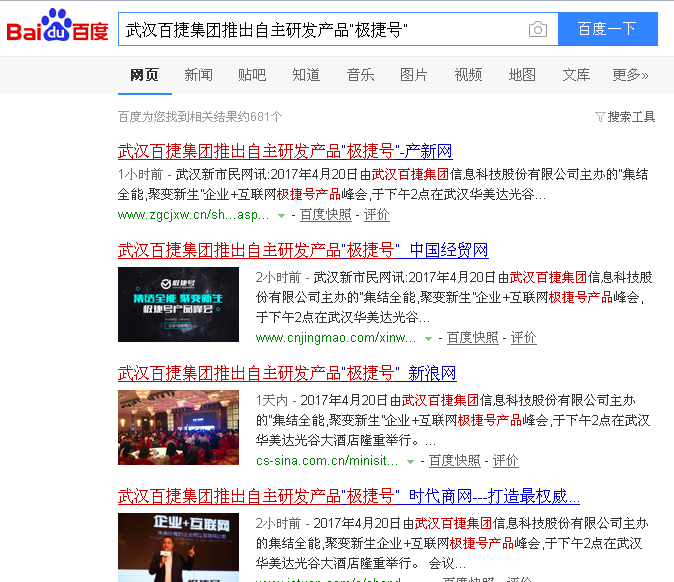Open the 新浪网 result title link
Screen dimensions: 674x582
click(287, 373)
